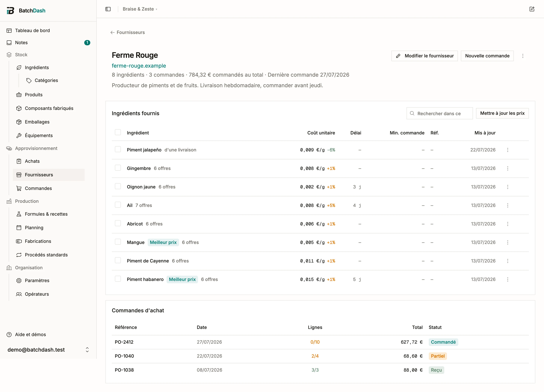This screenshot has height=392, width=544.
Task: Check the Piment de Cayenne row checkbox
Action: click(x=118, y=260)
